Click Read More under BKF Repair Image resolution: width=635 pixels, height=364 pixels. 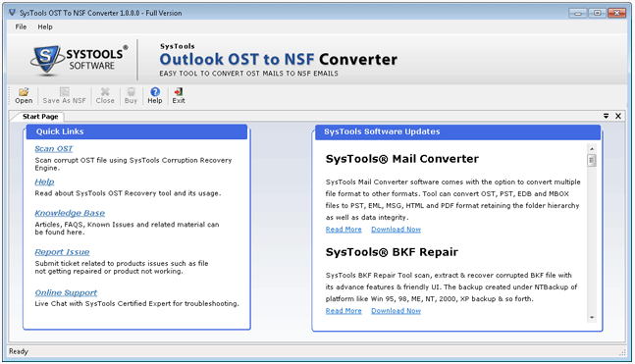[344, 311]
